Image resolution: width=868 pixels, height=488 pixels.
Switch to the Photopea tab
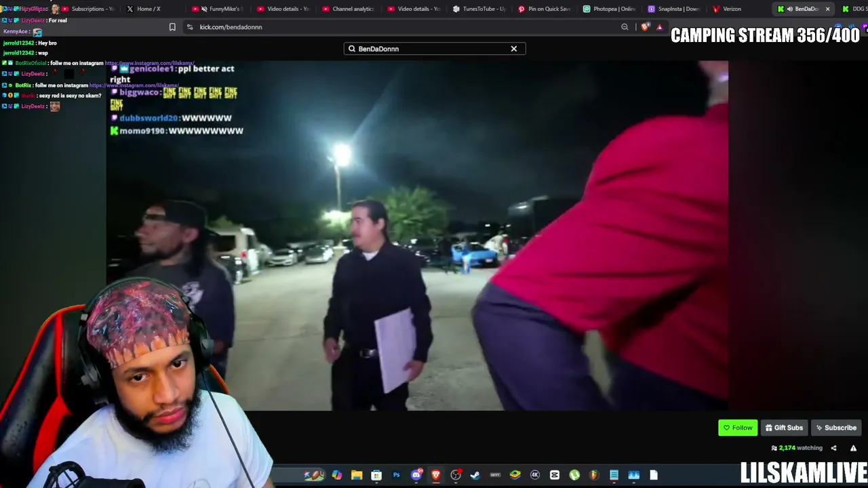tap(609, 9)
